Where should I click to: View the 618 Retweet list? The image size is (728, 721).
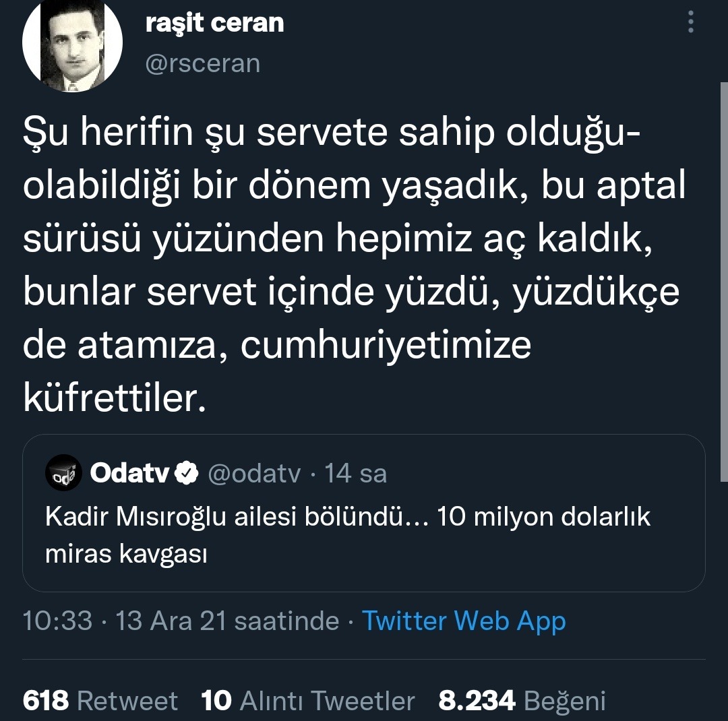point(100,701)
